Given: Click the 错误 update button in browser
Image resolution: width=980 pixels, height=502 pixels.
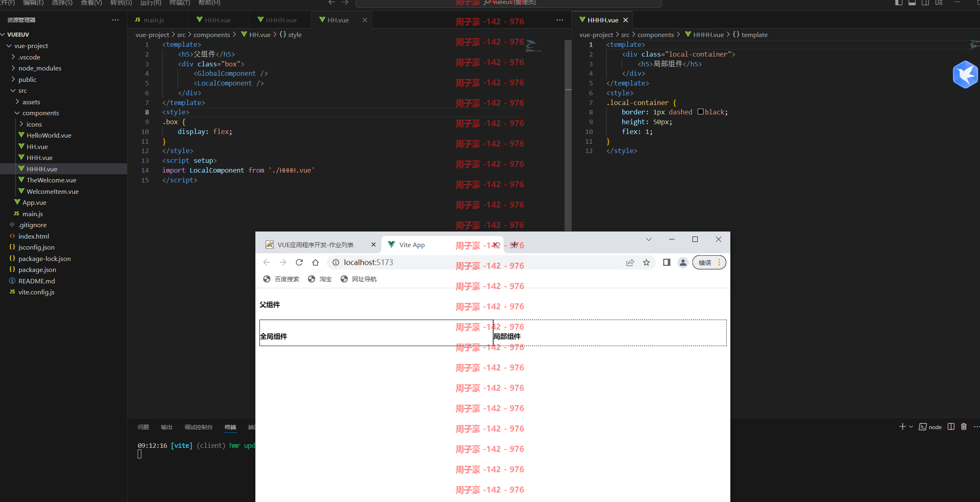Looking at the screenshot, I should point(709,263).
